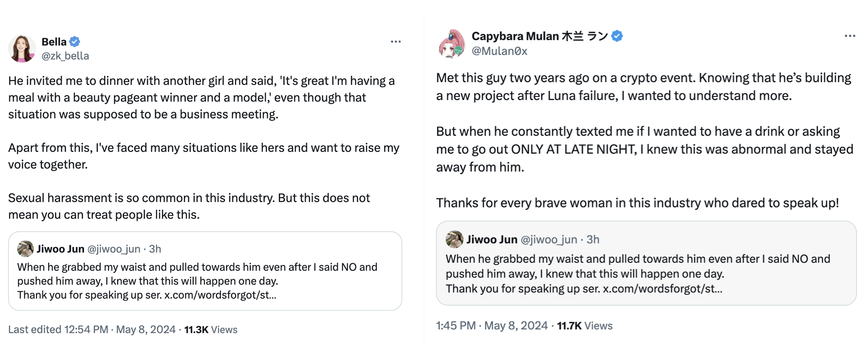Open x.com/wordsforgot link in Mulan's quoted tweet
Image resolution: width=868 pixels, height=346 pixels.
click(x=662, y=288)
